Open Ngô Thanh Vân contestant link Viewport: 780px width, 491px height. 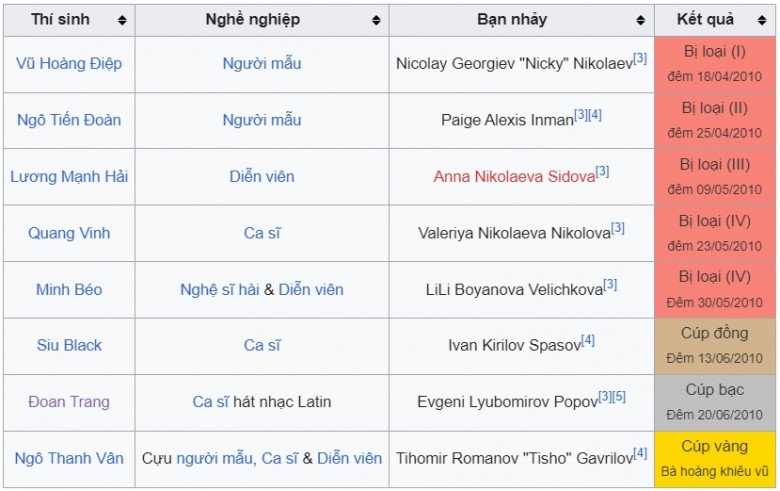(69, 458)
